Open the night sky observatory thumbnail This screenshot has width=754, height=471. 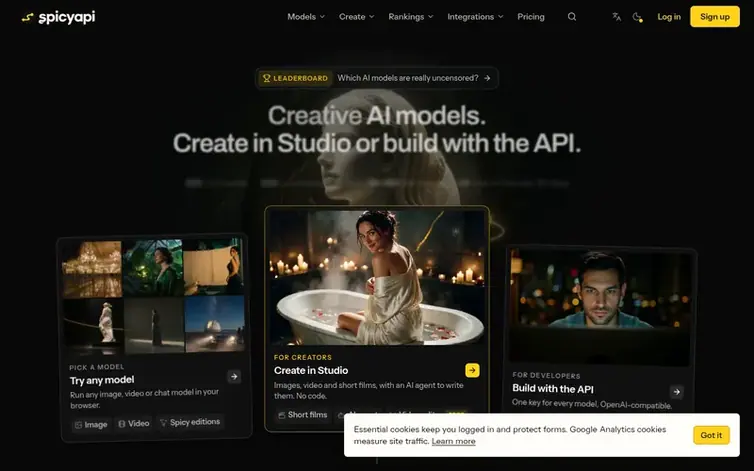point(215,323)
